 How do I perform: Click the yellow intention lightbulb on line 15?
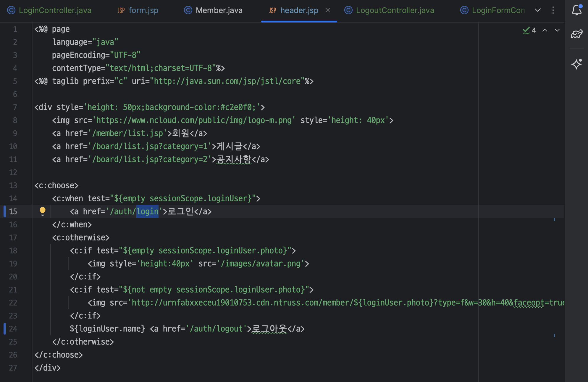[x=43, y=211]
